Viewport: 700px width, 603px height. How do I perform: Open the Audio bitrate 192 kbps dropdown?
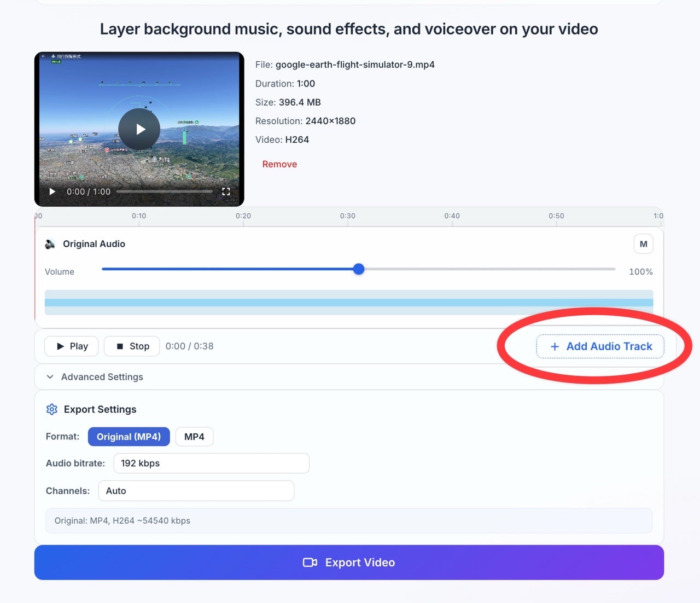click(211, 463)
